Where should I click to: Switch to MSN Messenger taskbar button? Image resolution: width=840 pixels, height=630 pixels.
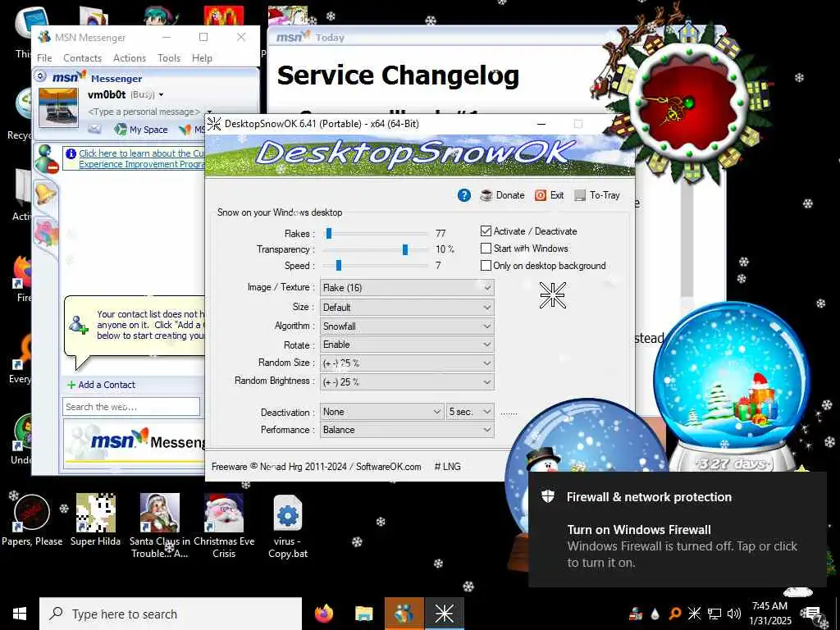point(404,614)
